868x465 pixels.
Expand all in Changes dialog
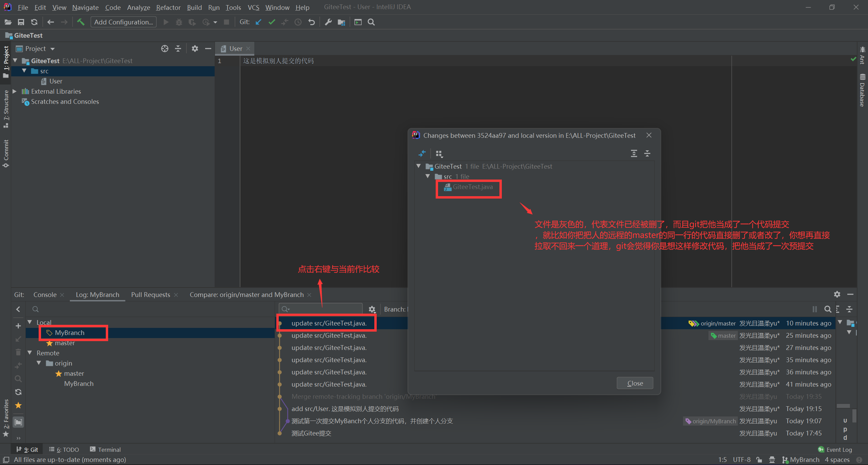[634, 153]
